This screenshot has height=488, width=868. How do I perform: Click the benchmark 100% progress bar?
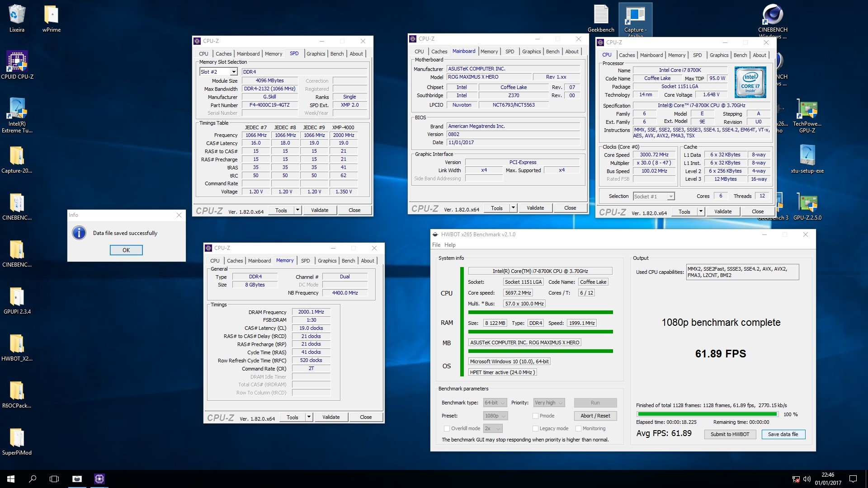(x=707, y=414)
